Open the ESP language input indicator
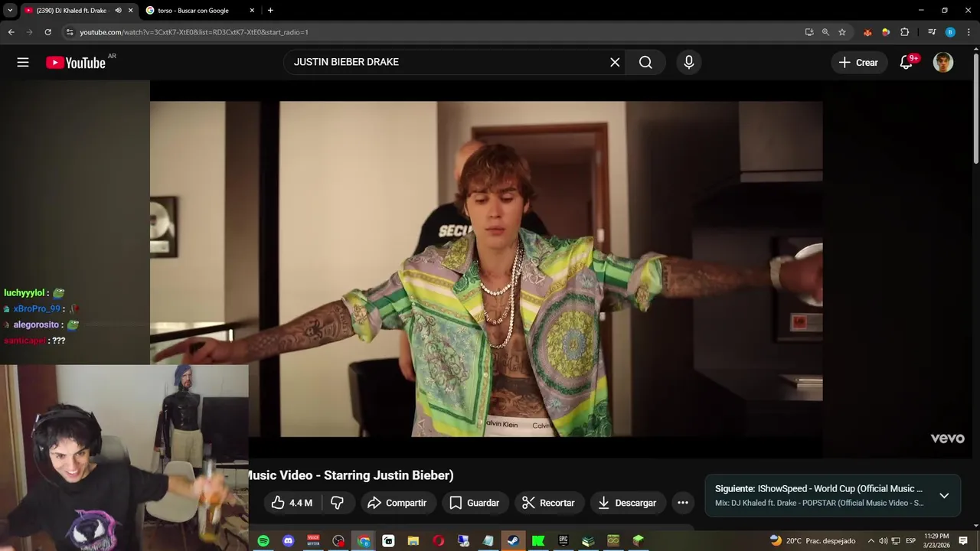The height and width of the screenshot is (551, 980). [911, 541]
